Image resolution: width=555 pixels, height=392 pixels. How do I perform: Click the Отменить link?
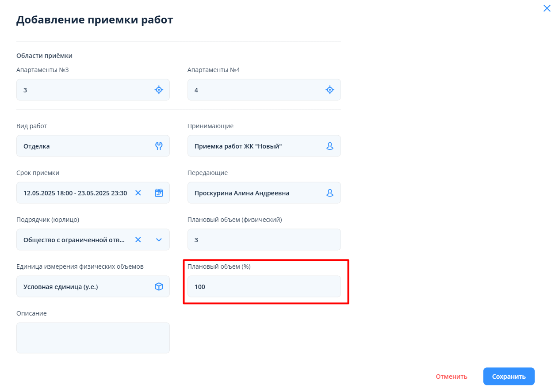(x=452, y=377)
